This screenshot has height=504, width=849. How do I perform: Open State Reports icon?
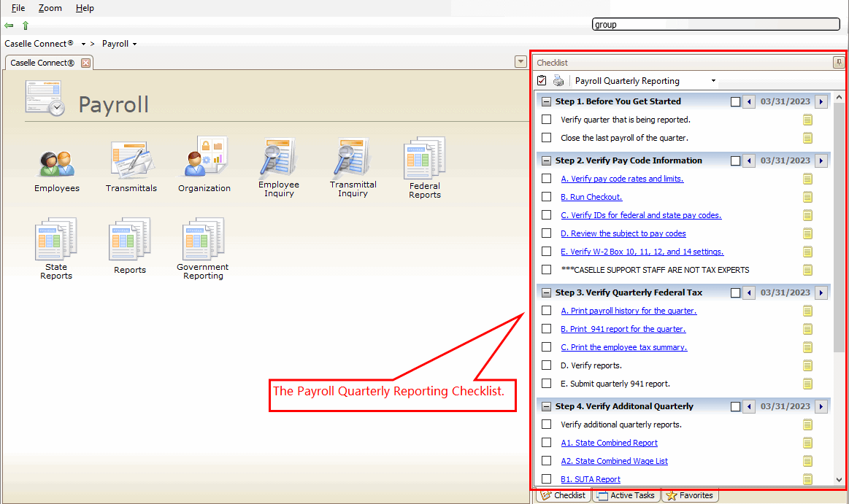click(x=56, y=241)
